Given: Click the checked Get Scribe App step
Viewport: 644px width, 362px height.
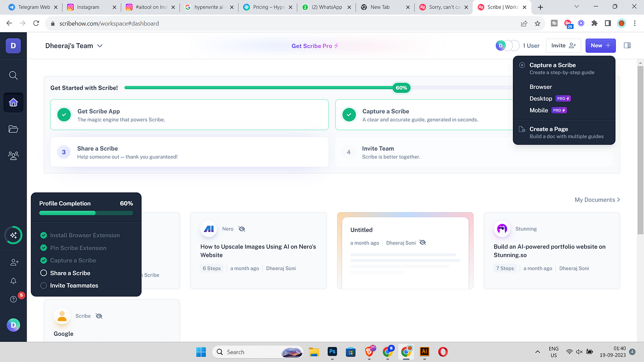Looking at the screenshot, I should point(190,115).
